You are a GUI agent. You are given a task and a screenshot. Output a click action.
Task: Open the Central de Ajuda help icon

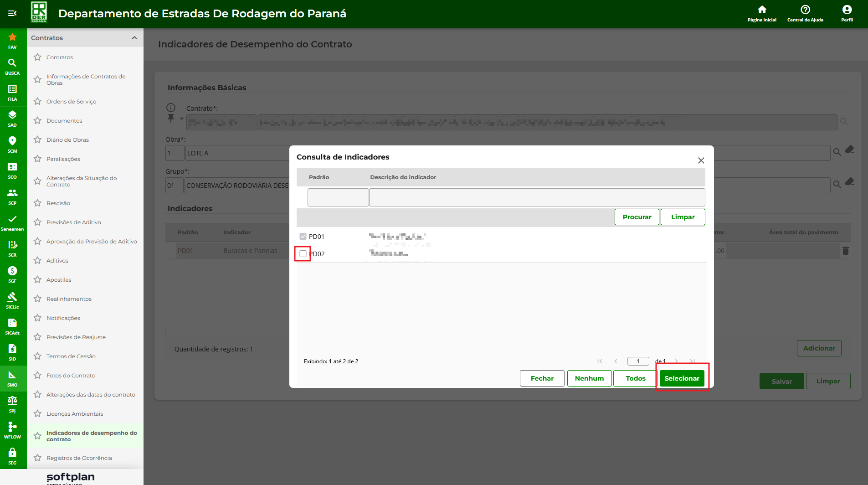point(805,10)
